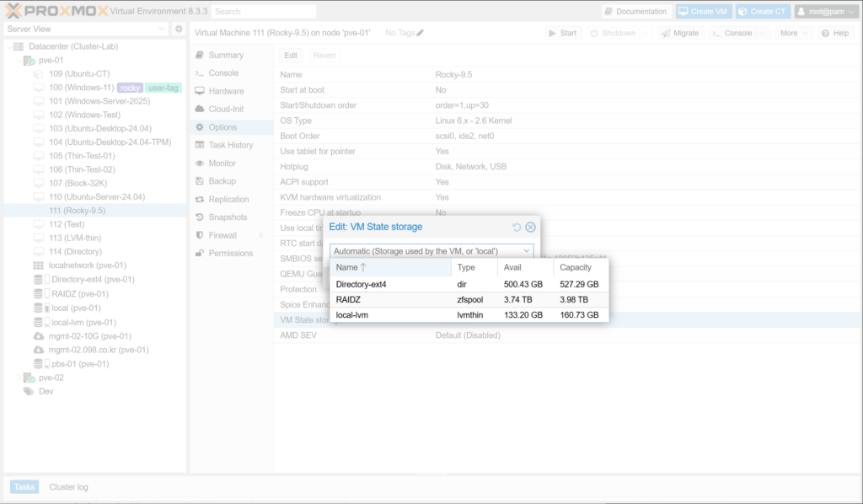Expand the pve-02 node in the tree

point(19,378)
